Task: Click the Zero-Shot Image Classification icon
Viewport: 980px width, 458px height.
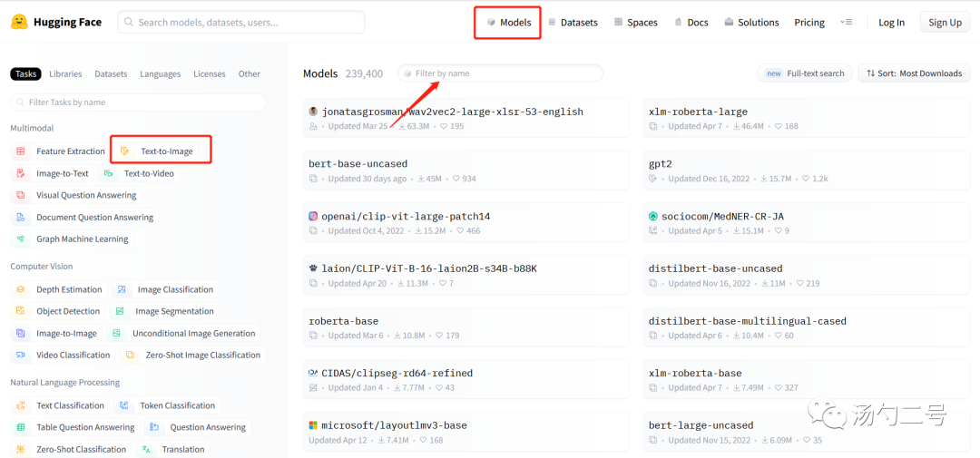Action: (130, 355)
